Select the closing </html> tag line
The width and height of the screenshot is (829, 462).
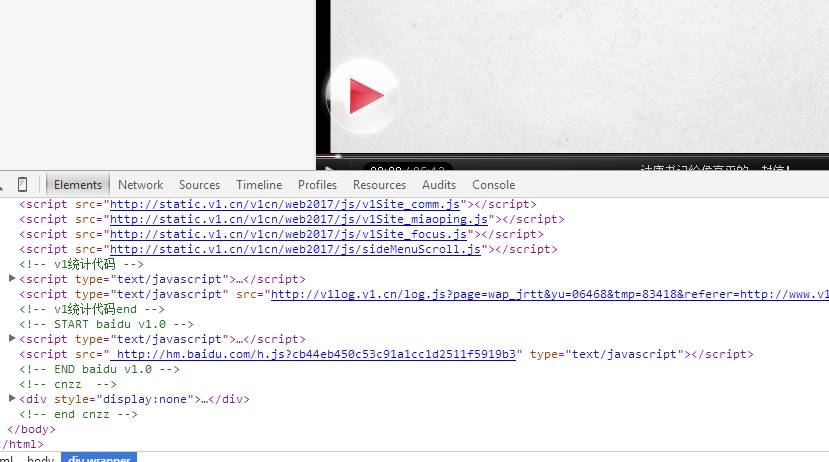pos(22,444)
